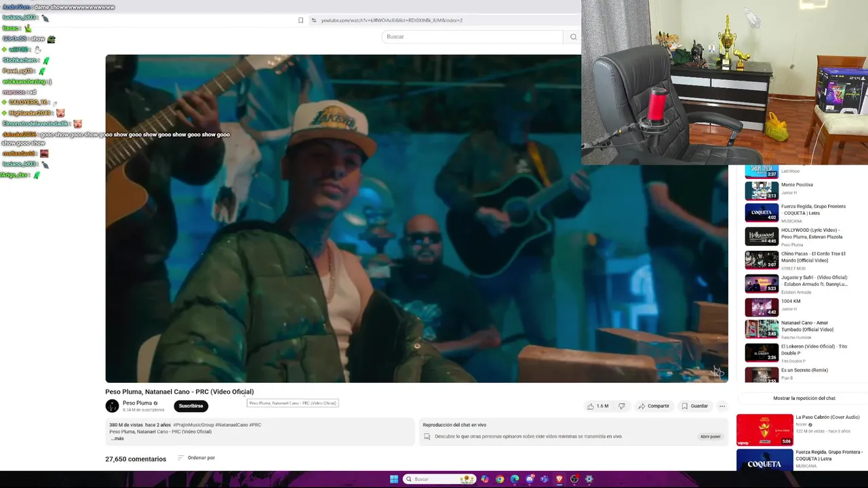Open the recommended COQUETA thumbnail at the bottom
The image size is (868, 488).
coord(765,460)
